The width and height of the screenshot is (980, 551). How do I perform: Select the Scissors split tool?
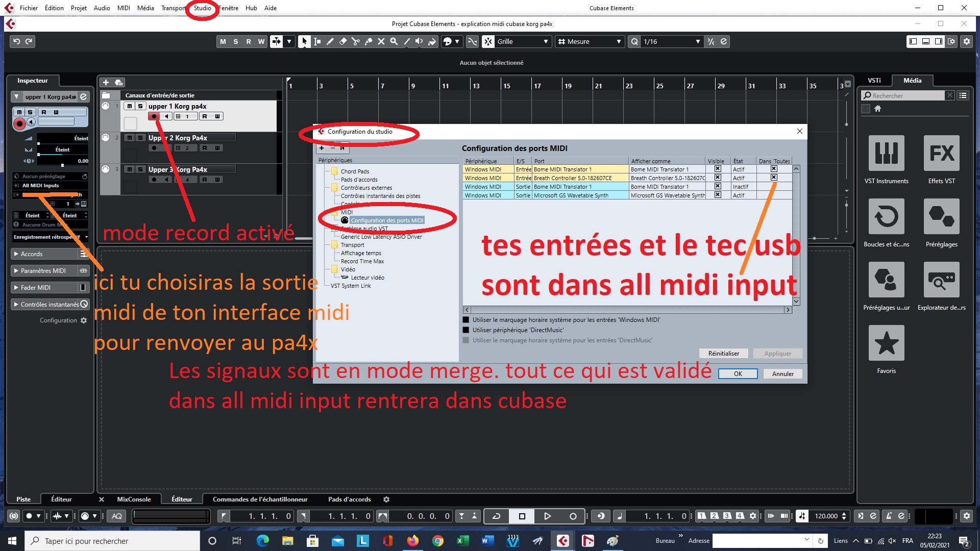tap(356, 41)
